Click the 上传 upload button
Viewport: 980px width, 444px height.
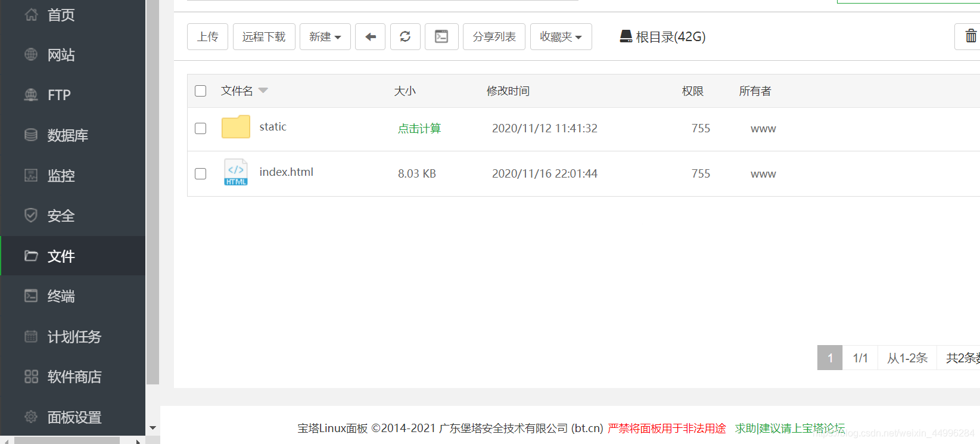[x=208, y=37]
